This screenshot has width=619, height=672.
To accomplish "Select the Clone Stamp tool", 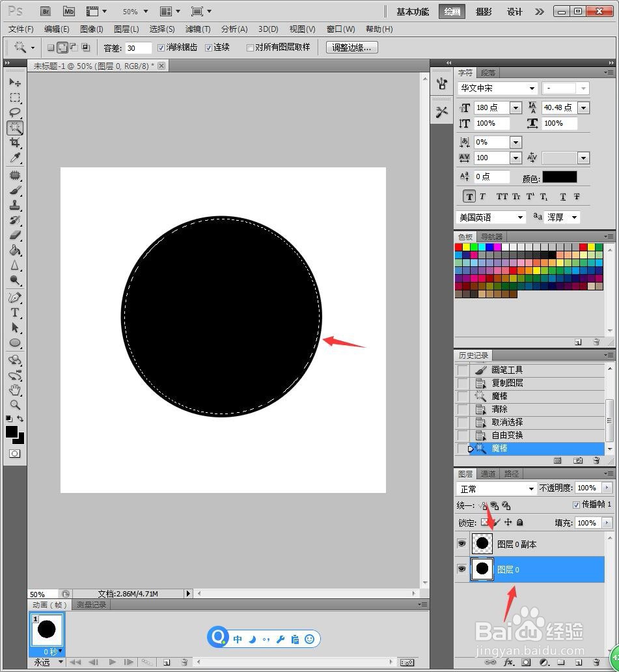I will [14, 205].
